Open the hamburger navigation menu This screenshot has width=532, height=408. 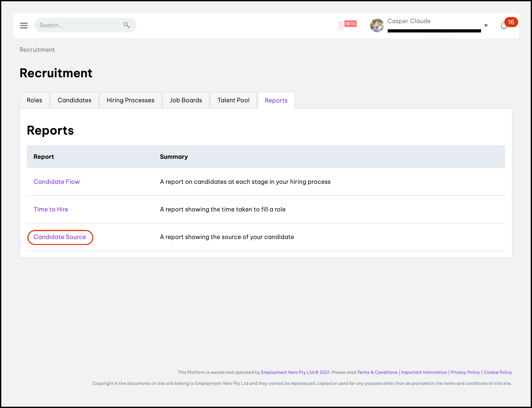(x=24, y=25)
